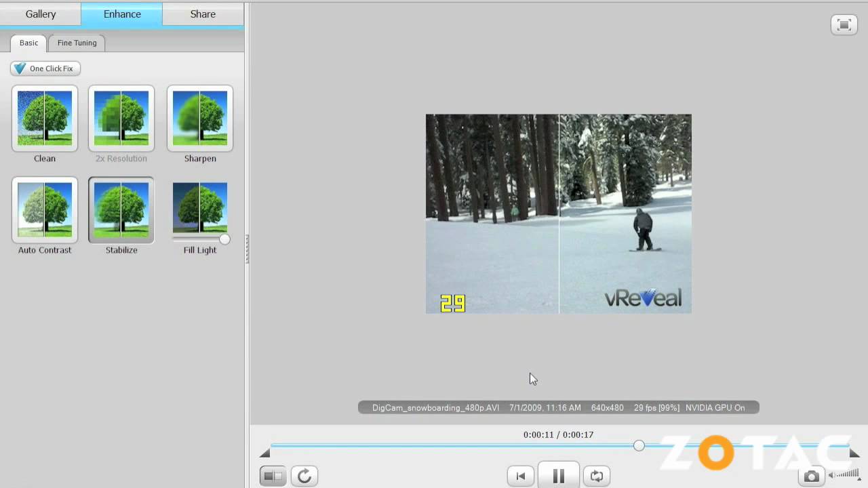Apply the Sharpen enhancement

[x=200, y=119]
